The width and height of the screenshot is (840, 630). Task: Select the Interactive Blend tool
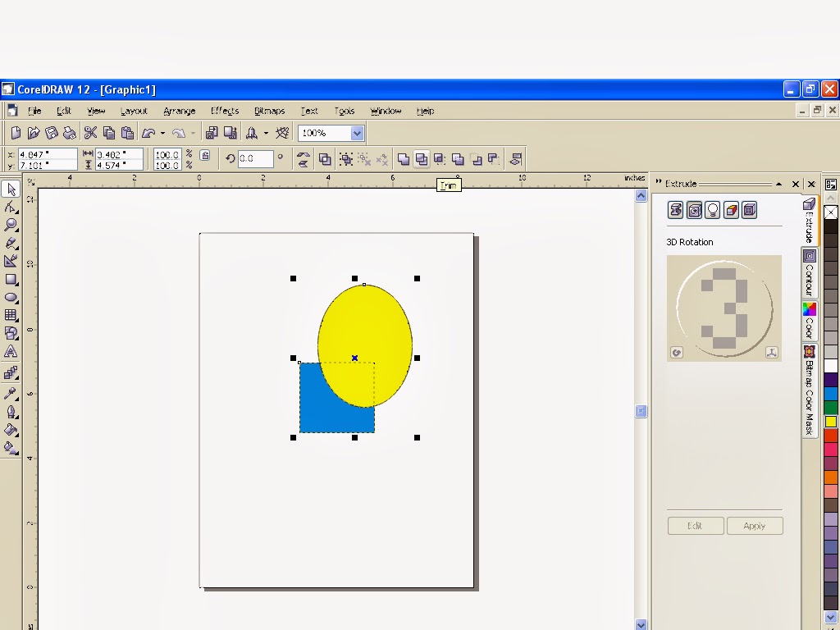coord(11,372)
